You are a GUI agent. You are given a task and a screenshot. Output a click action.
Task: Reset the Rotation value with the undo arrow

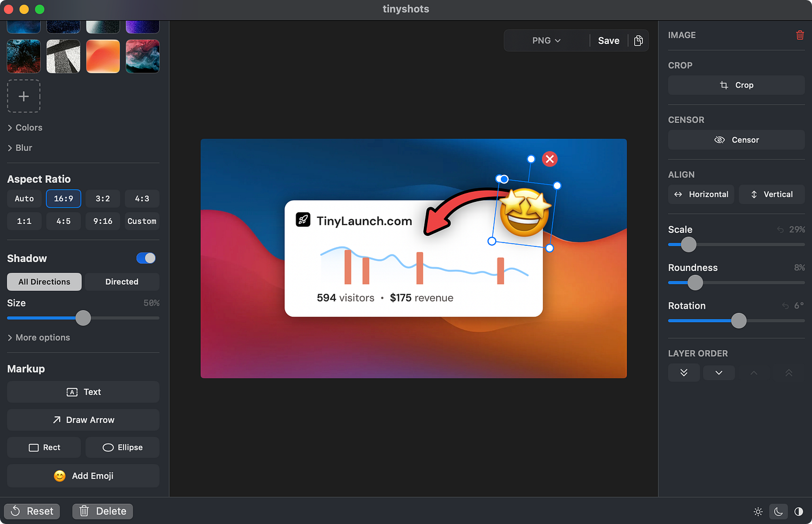785,306
